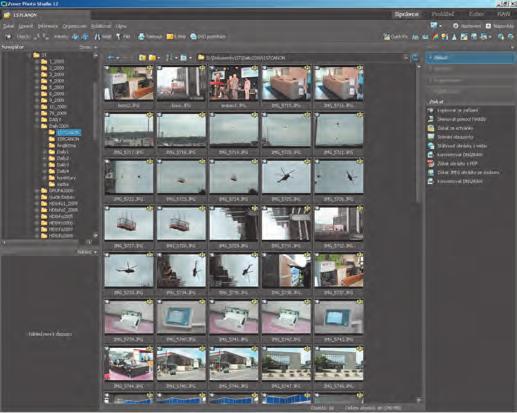Click the Nastavení settings button

(x=467, y=26)
